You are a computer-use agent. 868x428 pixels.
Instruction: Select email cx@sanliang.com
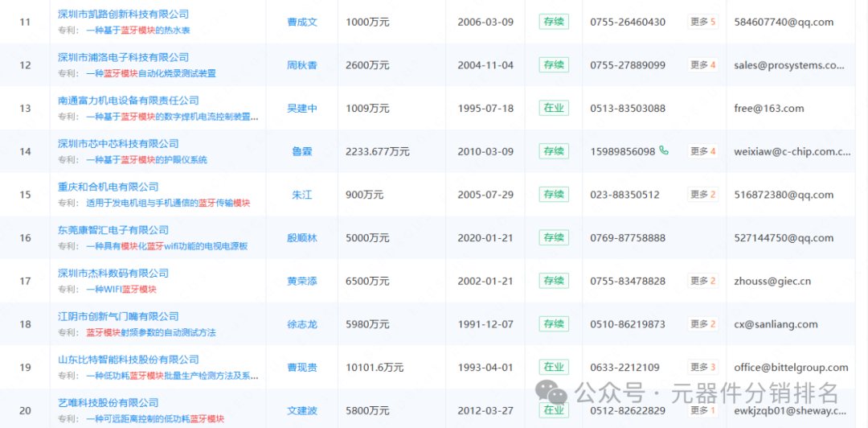pyautogui.click(x=776, y=325)
